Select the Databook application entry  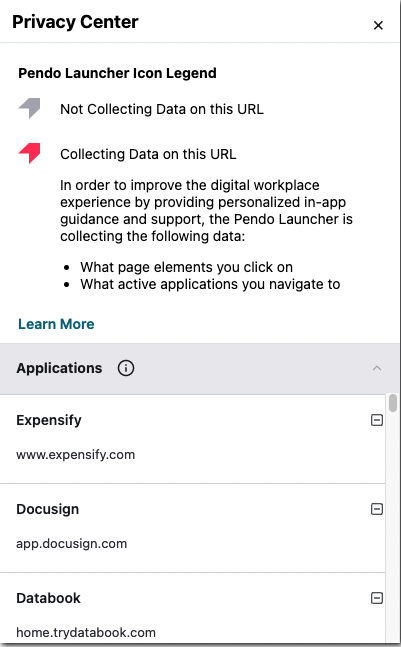pos(193,610)
